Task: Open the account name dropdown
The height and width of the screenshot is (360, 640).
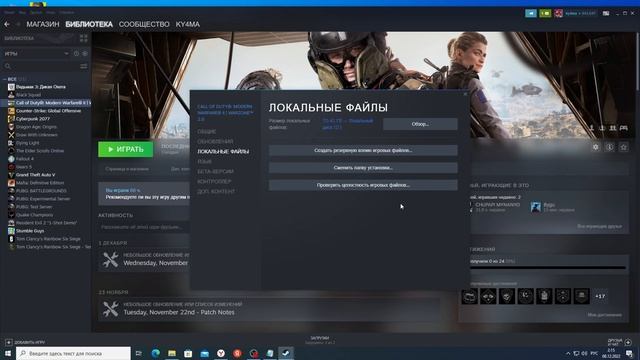Action: point(580,13)
